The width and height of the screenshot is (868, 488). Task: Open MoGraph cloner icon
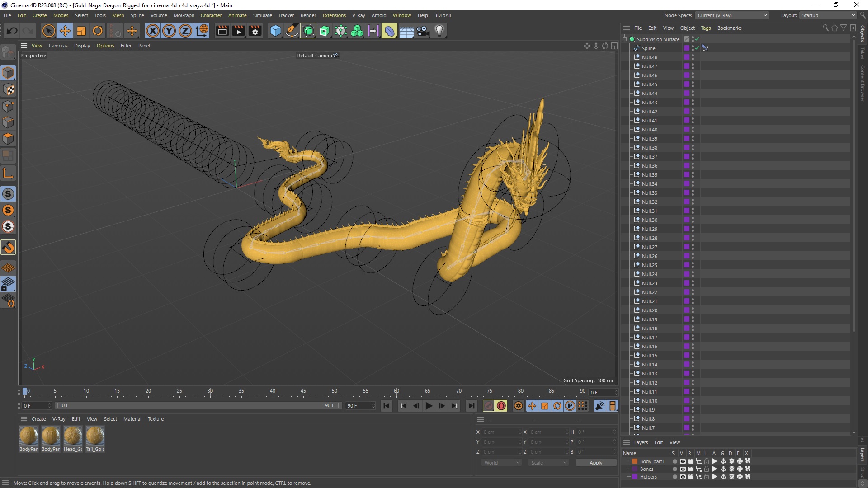pos(357,31)
